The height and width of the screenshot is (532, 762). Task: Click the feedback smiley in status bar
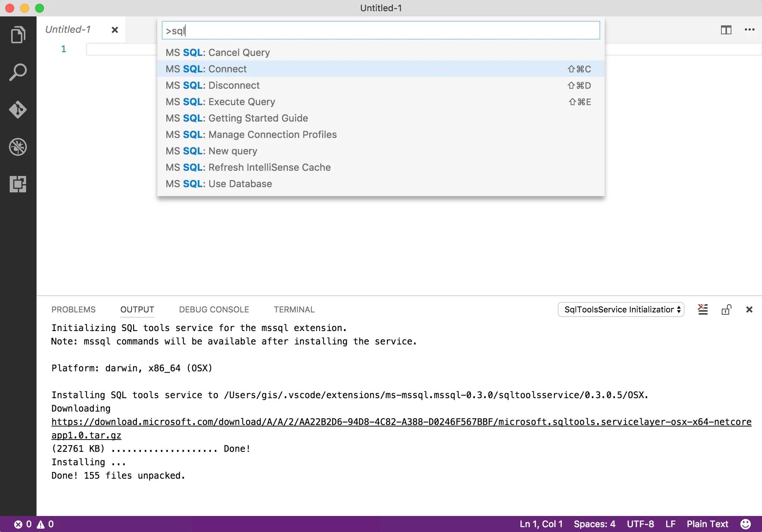[745, 524]
